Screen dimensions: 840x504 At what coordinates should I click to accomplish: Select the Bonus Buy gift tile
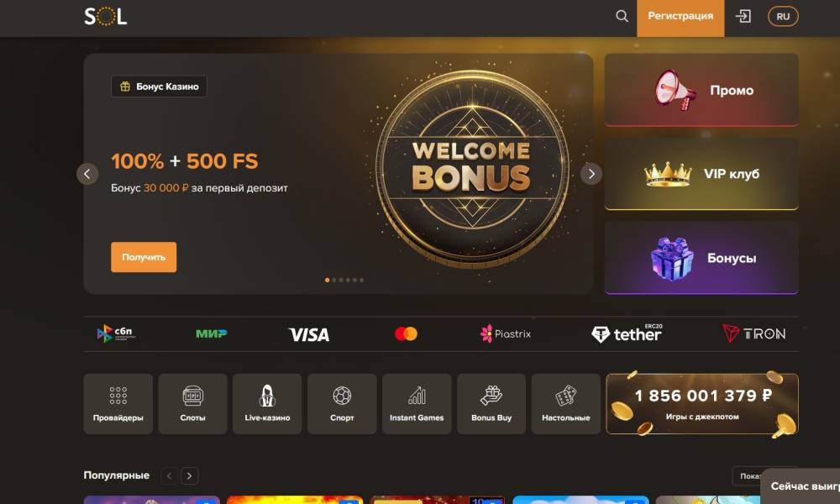[x=491, y=404]
